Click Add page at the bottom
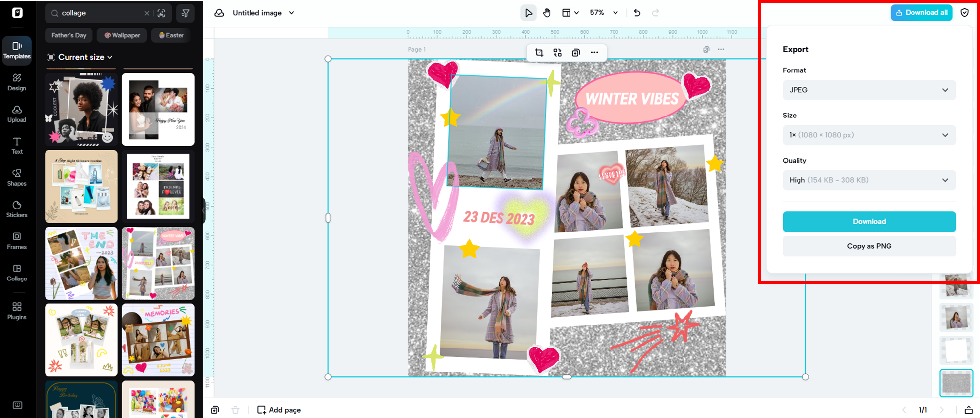 [279, 410]
